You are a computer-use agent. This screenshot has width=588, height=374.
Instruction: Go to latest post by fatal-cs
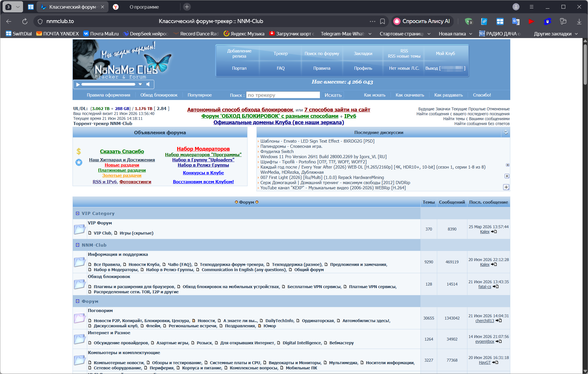tap(496, 287)
